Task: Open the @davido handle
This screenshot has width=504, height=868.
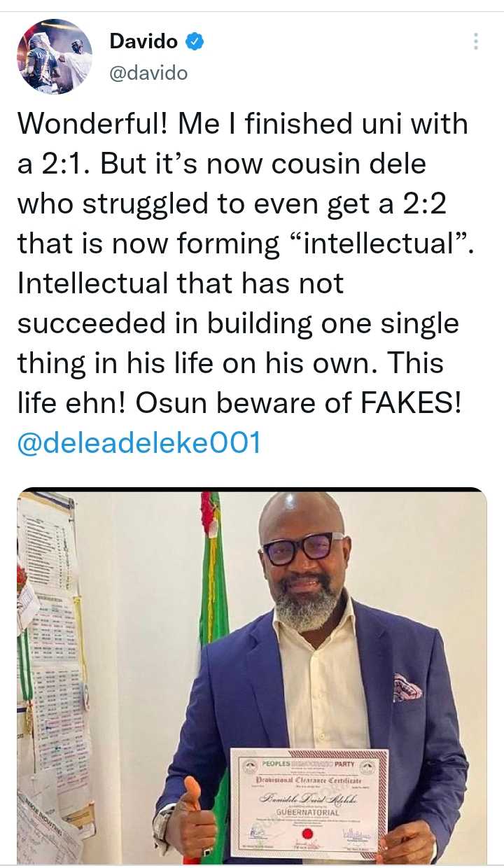Action: (148, 72)
